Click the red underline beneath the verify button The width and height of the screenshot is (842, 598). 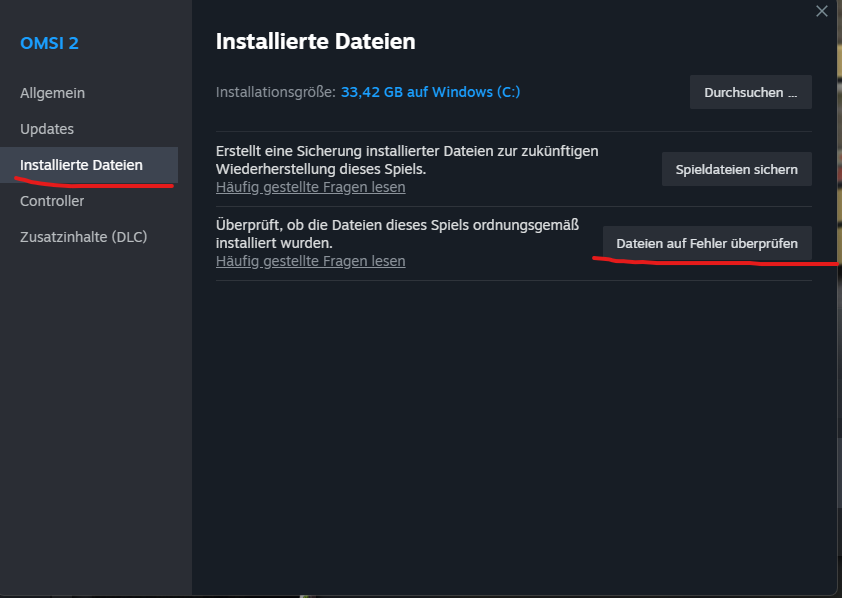(x=715, y=262)
